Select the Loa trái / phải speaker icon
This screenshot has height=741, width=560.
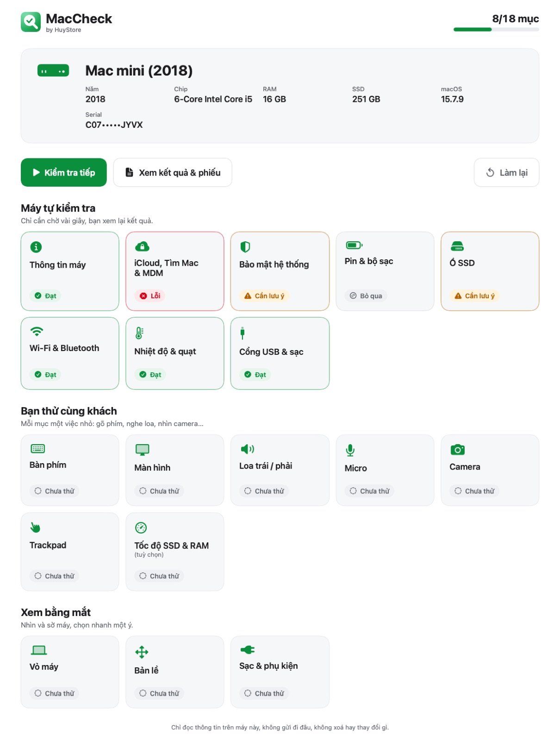coord(247,449)
